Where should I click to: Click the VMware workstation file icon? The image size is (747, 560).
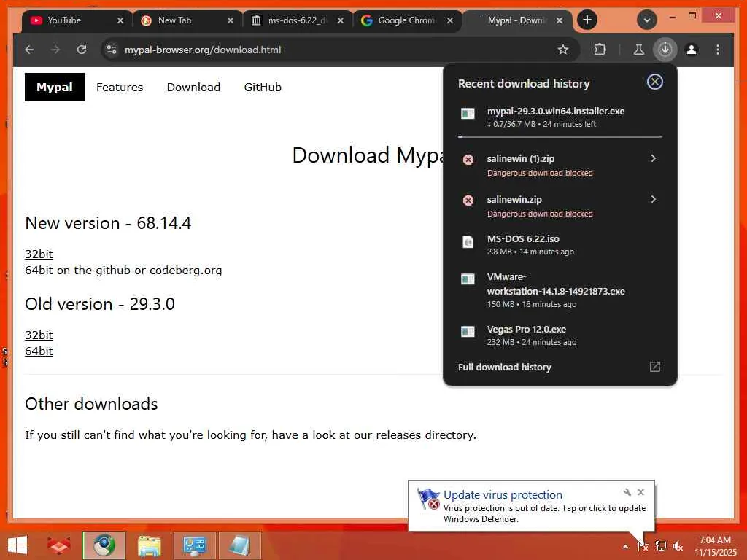468,279
